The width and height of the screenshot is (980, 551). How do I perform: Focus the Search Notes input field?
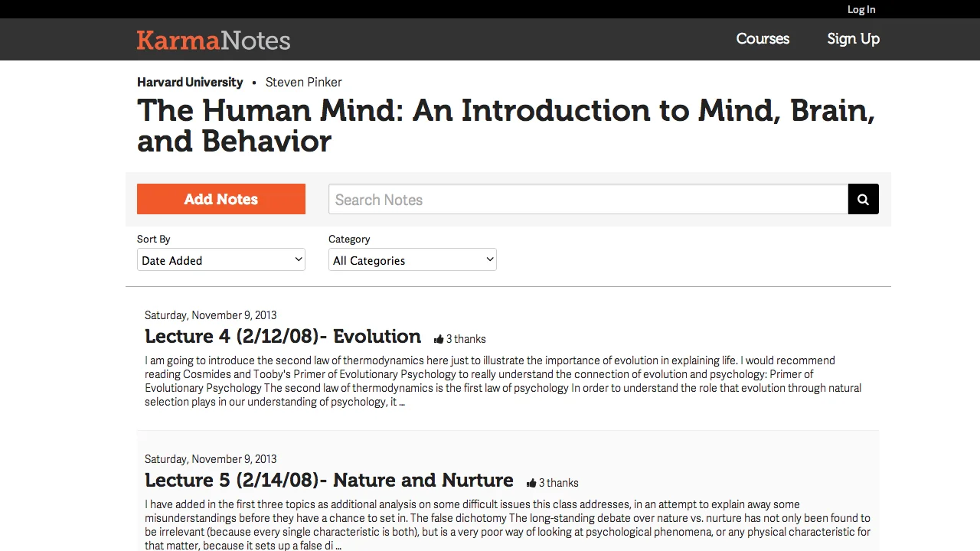coord(588,199)
